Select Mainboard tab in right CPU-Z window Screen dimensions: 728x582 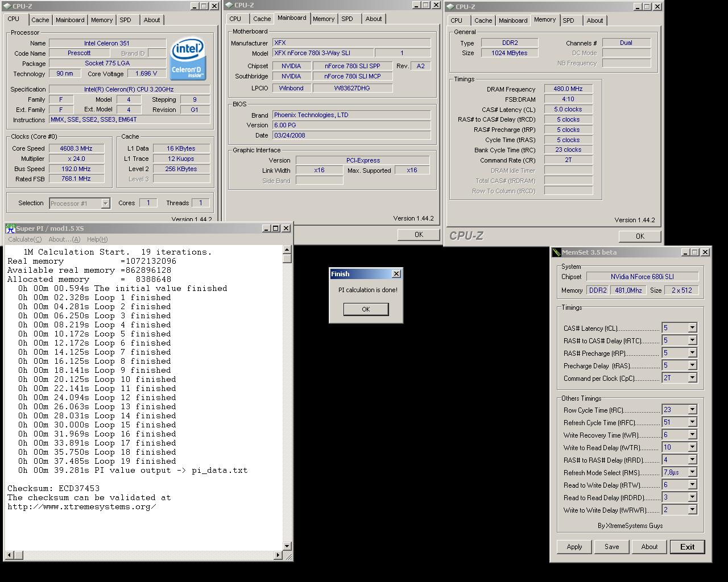pos(513,20)
